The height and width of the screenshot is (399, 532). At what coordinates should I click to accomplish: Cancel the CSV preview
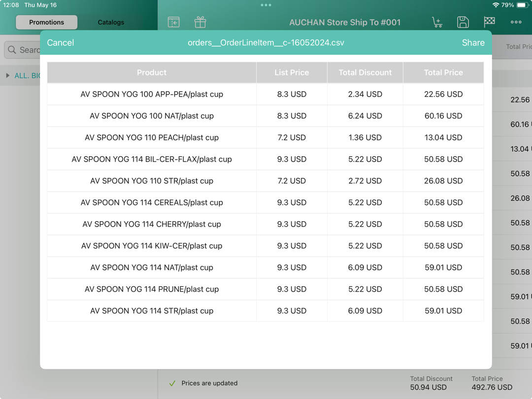(61, 43)
